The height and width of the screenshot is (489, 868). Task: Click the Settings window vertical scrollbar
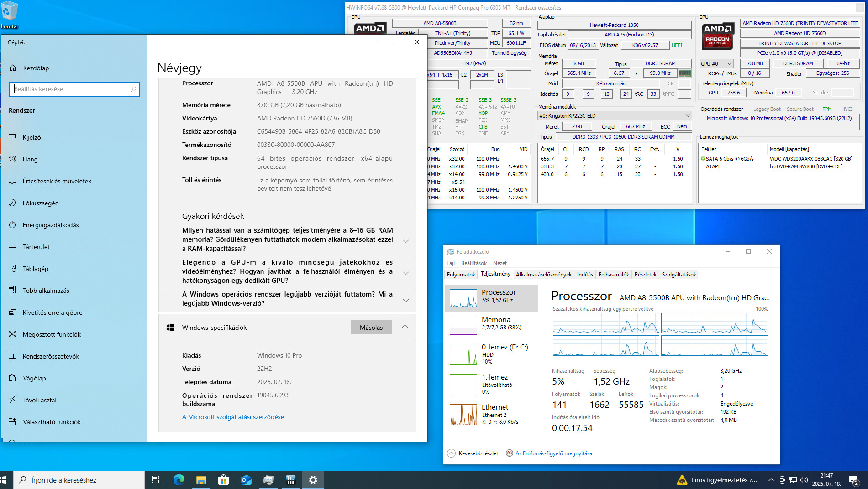click(426, 239)
